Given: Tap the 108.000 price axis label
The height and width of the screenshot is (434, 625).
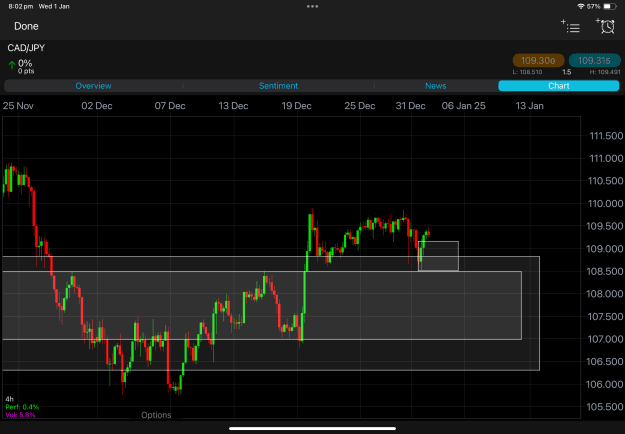Looking at the screenshot, I should point(605,294).
